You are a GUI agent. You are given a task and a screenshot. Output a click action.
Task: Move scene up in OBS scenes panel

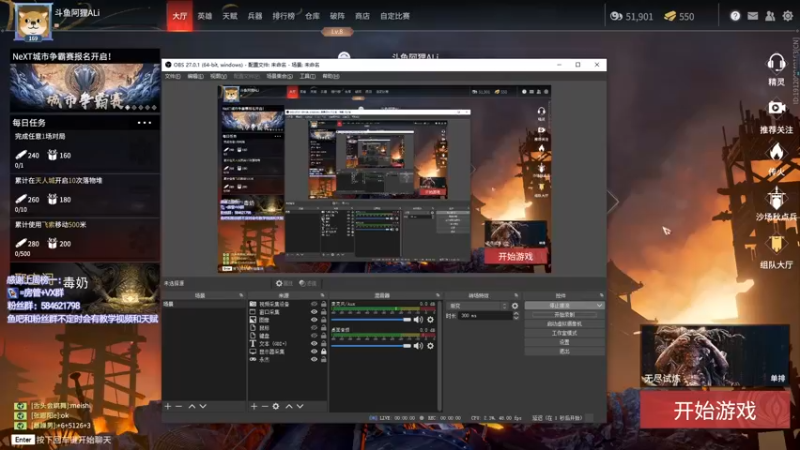pyautogui.click(x=192, y=406)
